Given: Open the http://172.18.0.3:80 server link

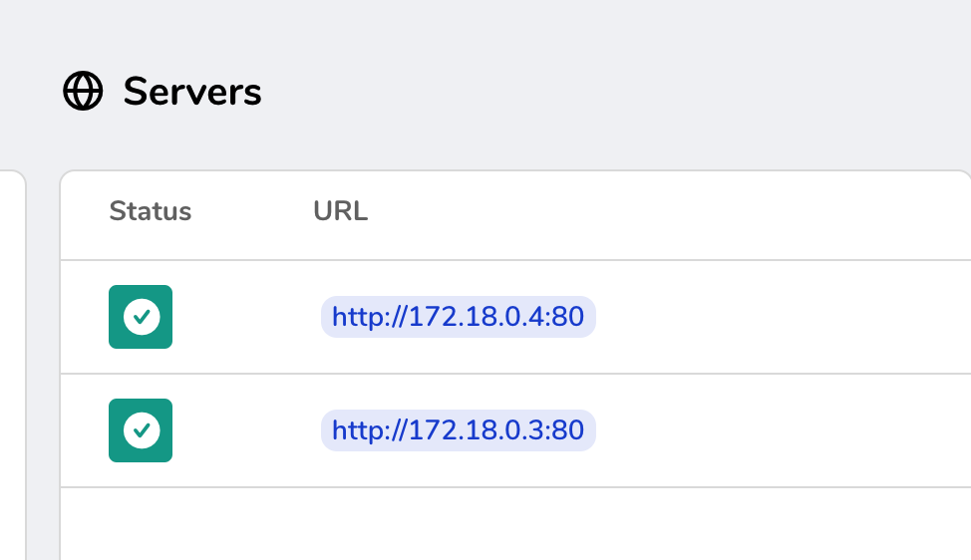Looking at the screenshot, I should [x=458, y=430].
